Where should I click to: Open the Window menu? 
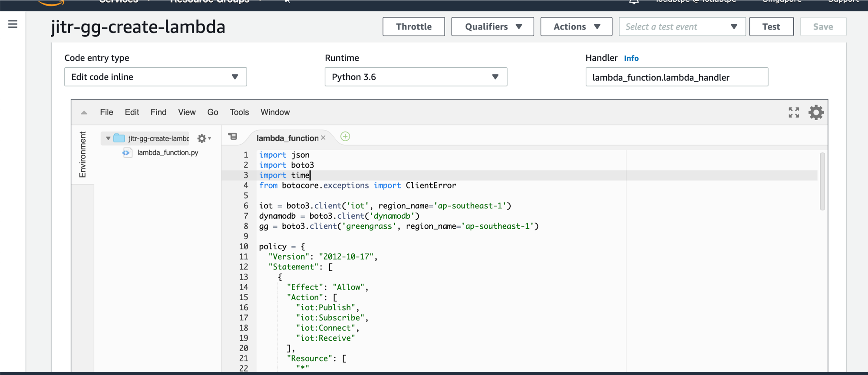(275, 112)
